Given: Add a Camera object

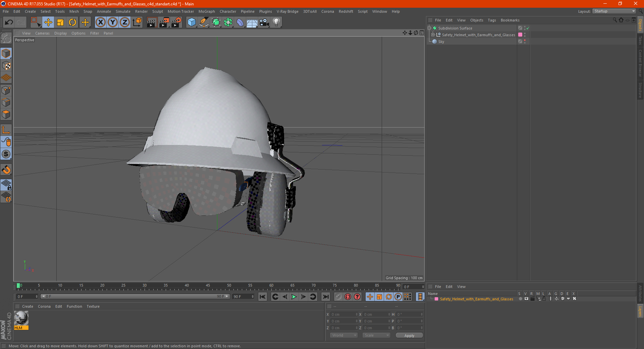Looking at the screenshot, I should (x=264, y=22).
